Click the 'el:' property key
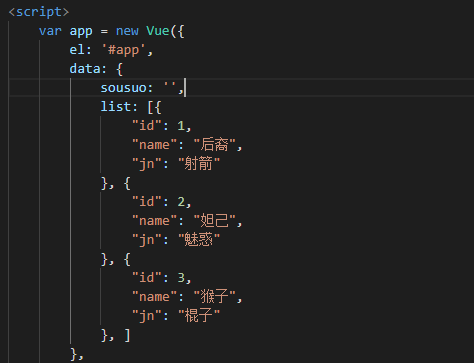The width and height of the screenshot is (474, 363). (80, 50)
